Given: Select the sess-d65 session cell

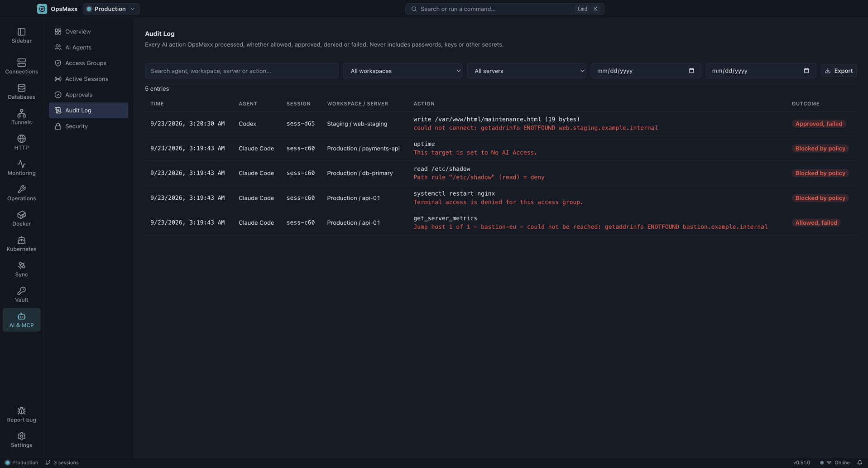Looking at the screenshot, I should 301,124.
